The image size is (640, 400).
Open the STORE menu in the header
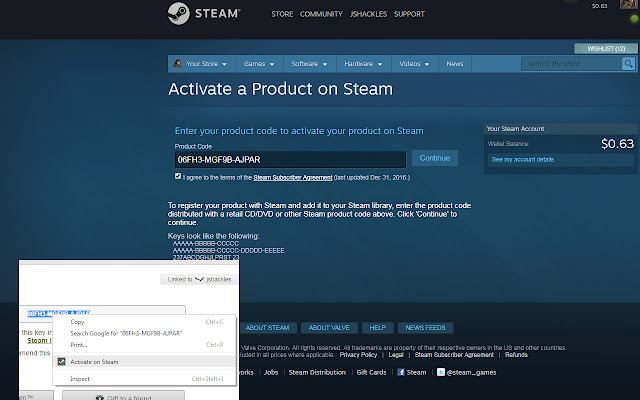tap(282, 14)
